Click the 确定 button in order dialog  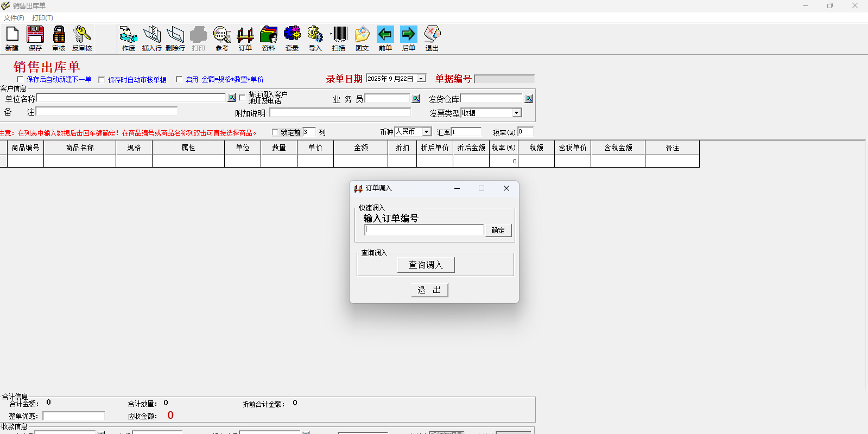(x=498, y=231)
